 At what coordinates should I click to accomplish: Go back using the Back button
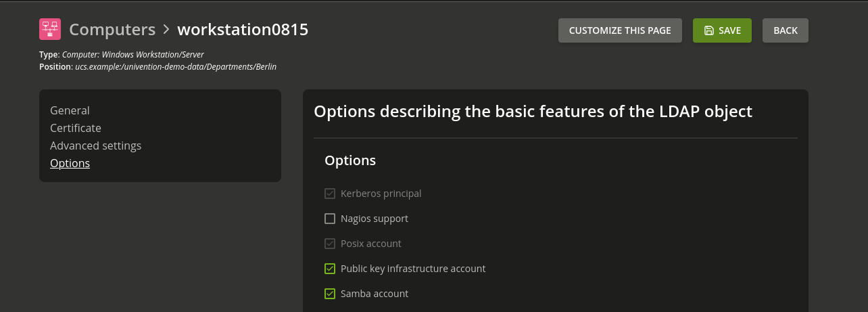(786, 30)
